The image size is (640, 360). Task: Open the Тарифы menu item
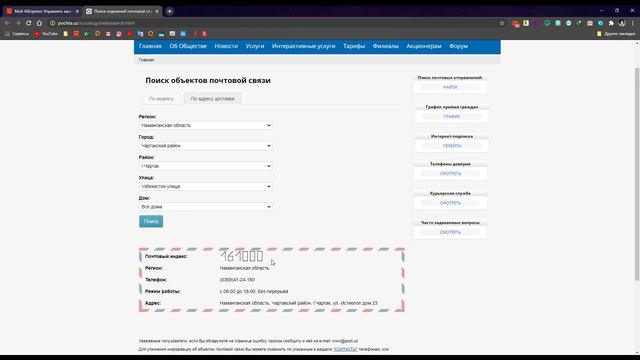coord(354,46)
